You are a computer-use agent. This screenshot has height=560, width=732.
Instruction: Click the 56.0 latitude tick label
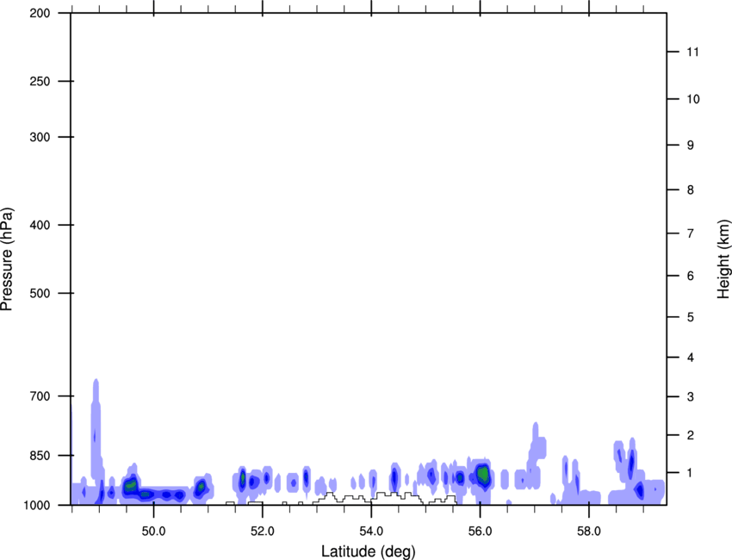coord(480,532)
